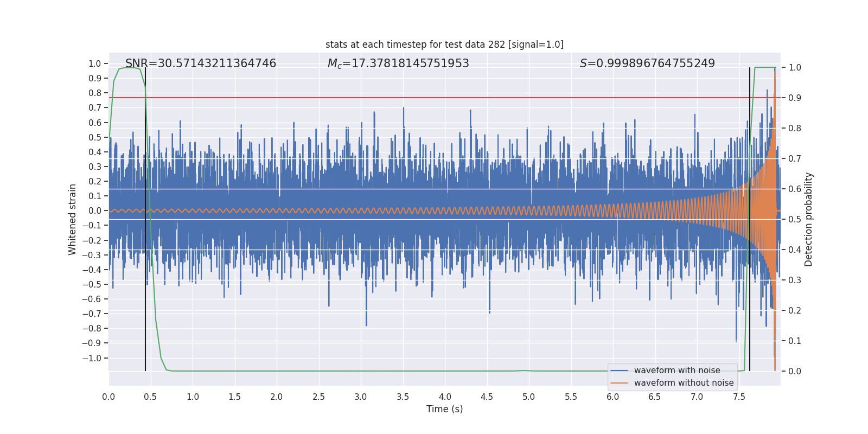
Task: Click the Mc=17.37818145751953 chirp mass annotation
Action: point(398,63)
